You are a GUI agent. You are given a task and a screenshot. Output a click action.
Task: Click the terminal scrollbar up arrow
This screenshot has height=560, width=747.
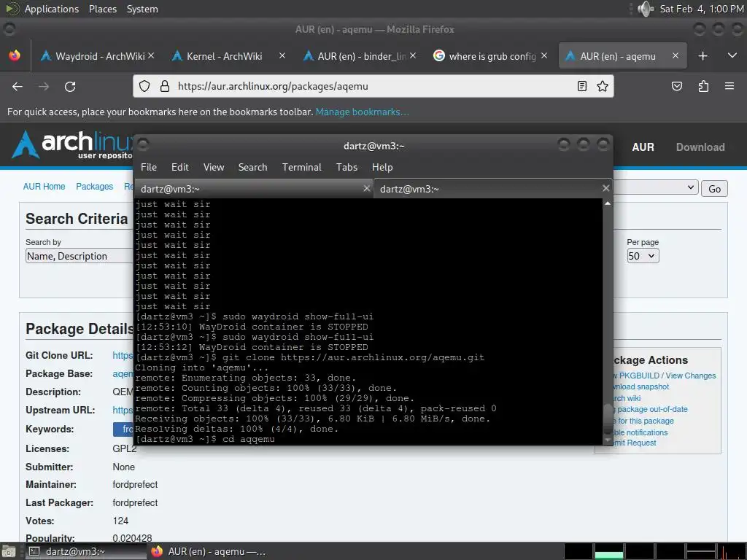point(608,203)
